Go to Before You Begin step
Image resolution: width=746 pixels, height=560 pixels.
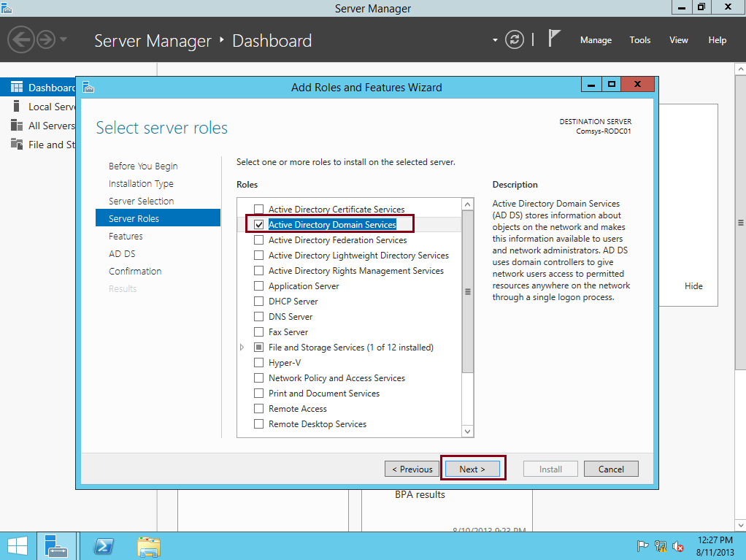pyautogui.click(x=143, y=166)
